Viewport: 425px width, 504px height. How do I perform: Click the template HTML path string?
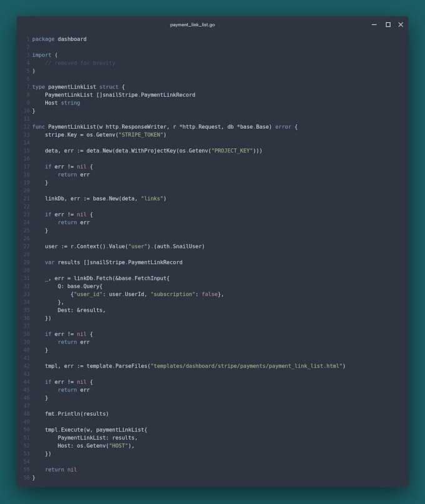point(247,366)
